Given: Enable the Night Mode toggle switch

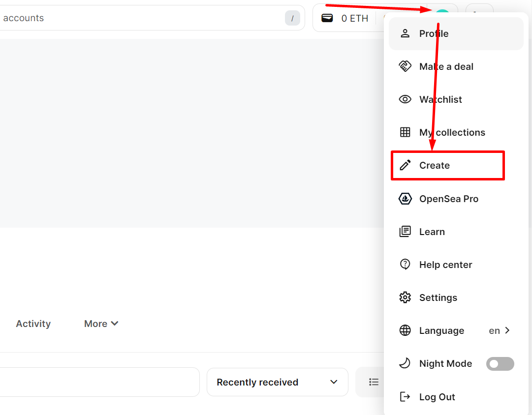Looking at the screenshot, I should point(500,364).
